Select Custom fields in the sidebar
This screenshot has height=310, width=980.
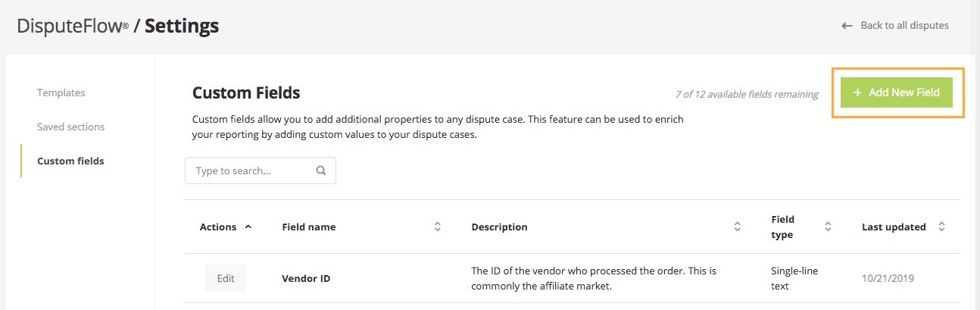(70, 161)
